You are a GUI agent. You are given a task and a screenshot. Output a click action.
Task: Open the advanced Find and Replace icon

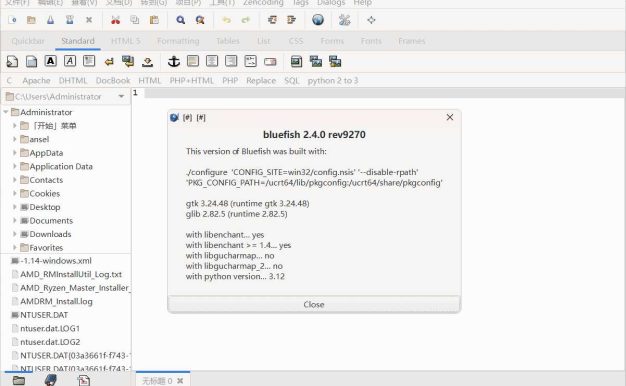point(200,20)
